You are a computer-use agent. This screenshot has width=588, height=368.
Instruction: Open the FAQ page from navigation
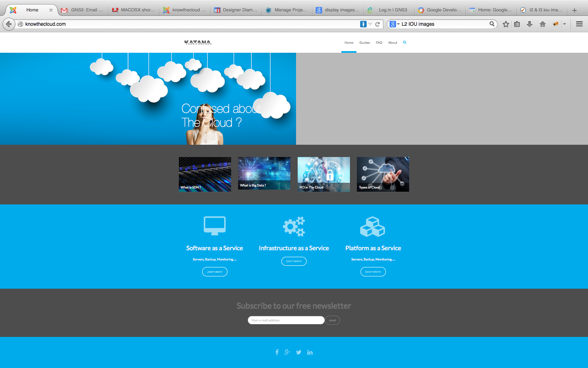point(379,43)
